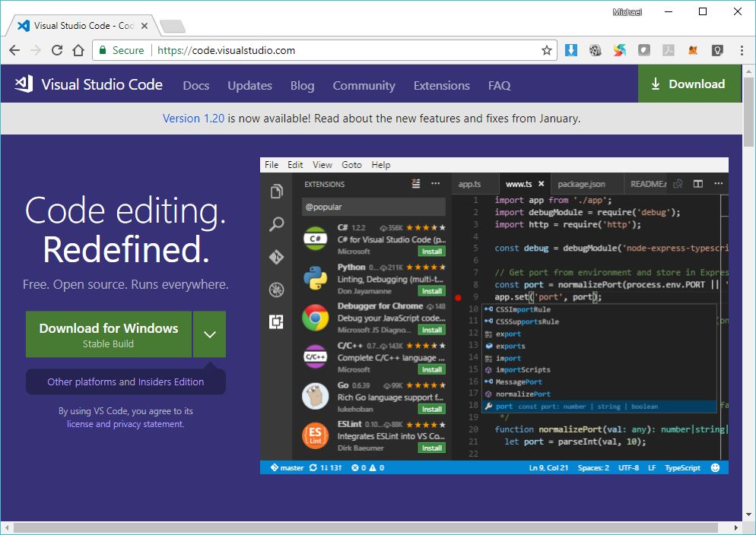
Task: Open Extensions in the site navigation
Action: [442, 86]
